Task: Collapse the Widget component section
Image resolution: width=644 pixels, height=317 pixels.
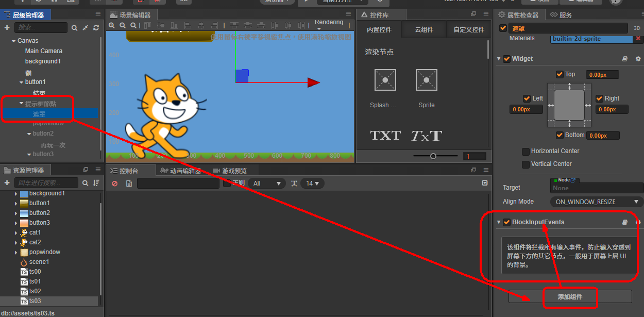Action: (499, 59)
